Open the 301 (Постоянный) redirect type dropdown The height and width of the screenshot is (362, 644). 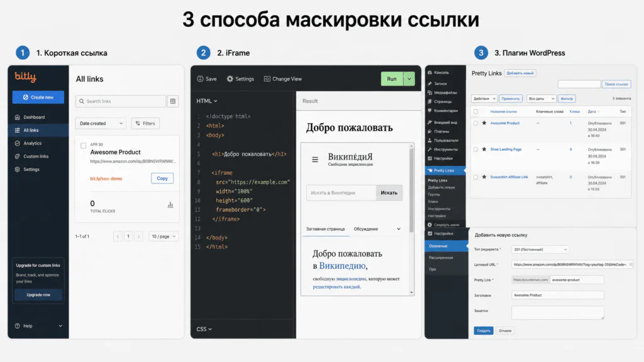[540, 250]
